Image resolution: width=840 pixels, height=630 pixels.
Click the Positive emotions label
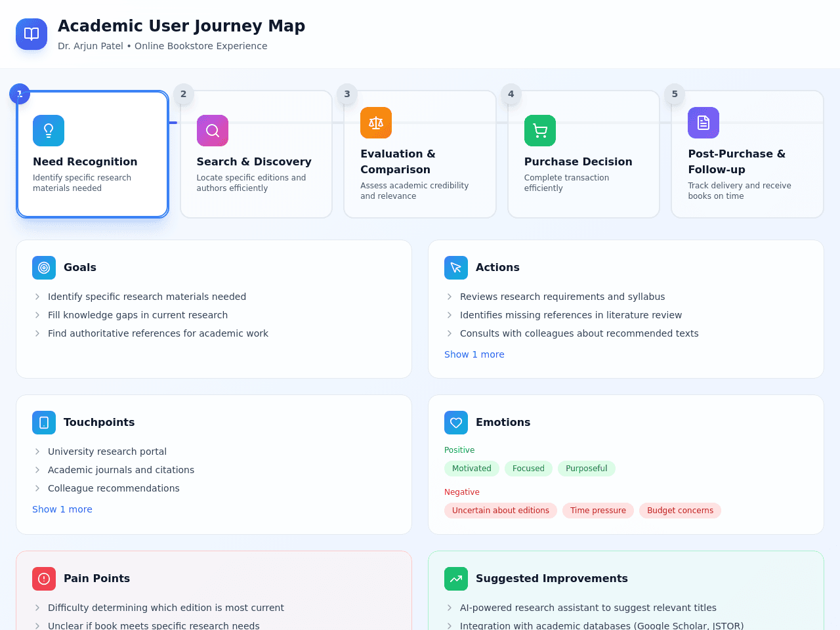pyautogui.click(x=459, y=450)
